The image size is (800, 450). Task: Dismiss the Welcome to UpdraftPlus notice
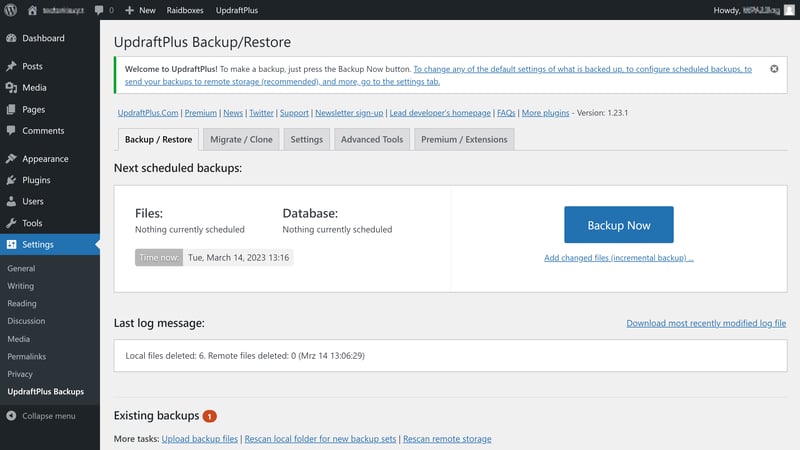coord(774,69)
